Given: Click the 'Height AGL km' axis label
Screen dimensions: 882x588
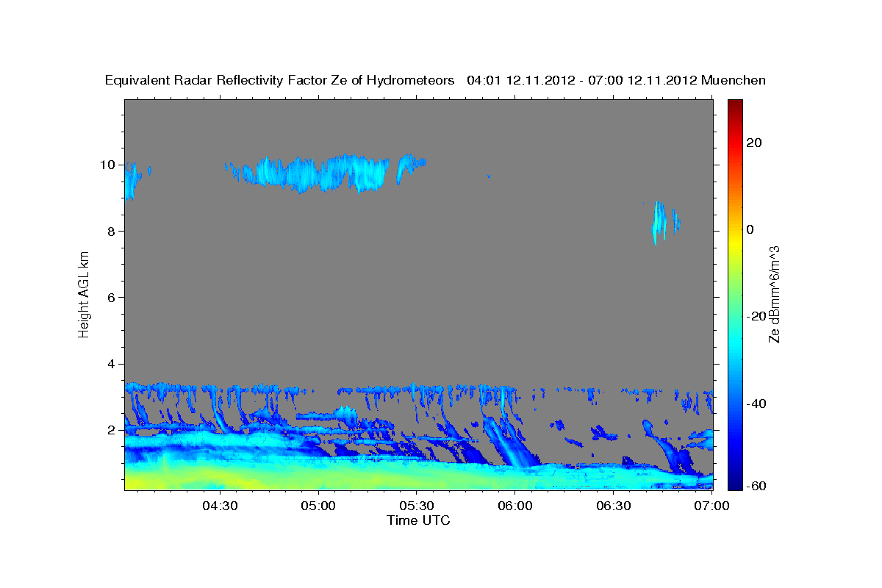Looking at the screenshot, I should point(84,294).
